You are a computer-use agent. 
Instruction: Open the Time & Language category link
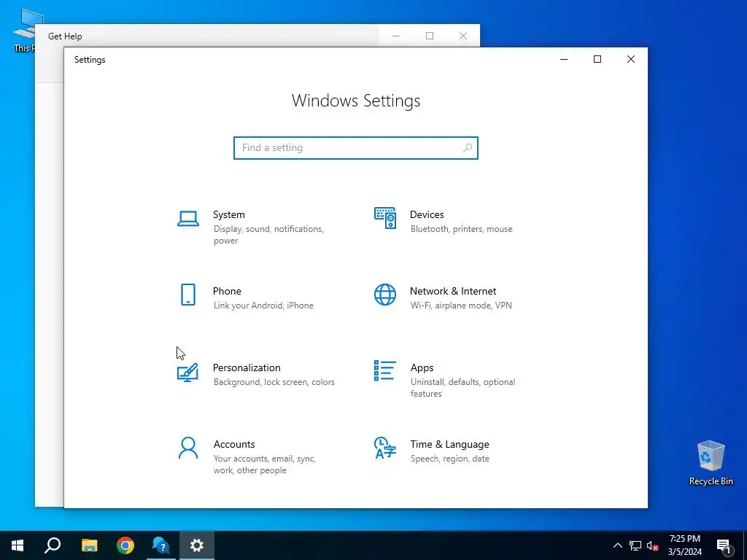pyautogui.click(x=449, y=444)
